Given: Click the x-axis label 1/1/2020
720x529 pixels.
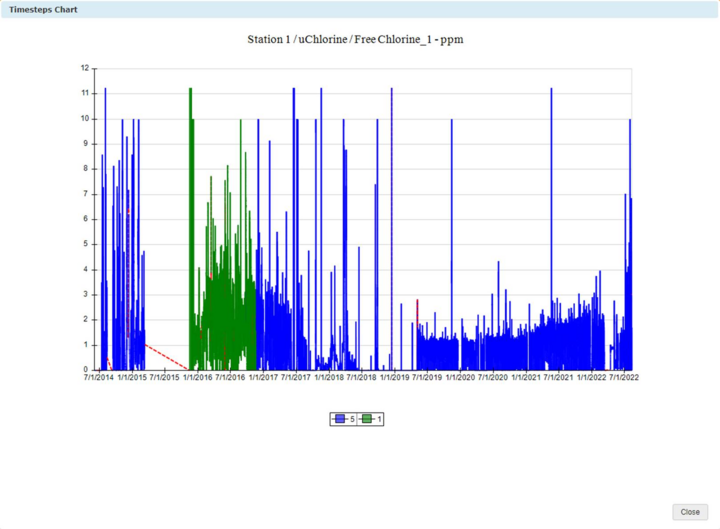Looking at the screenshot, I should tap(460, 377).
